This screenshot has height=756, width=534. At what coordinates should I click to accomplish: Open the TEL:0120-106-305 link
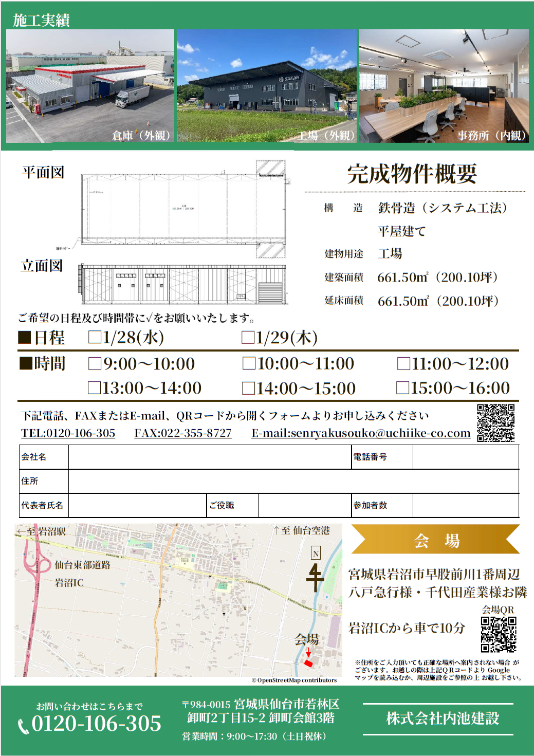(68, 433)
